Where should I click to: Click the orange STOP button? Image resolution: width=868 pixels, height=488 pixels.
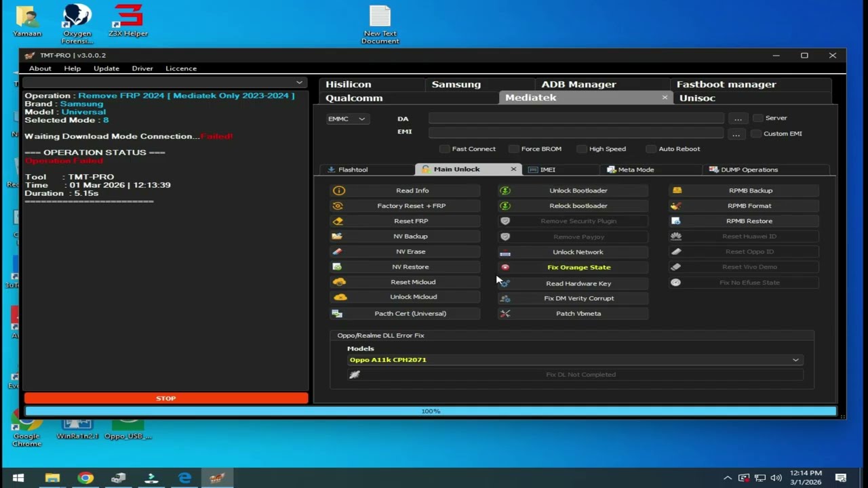(165, 399)
